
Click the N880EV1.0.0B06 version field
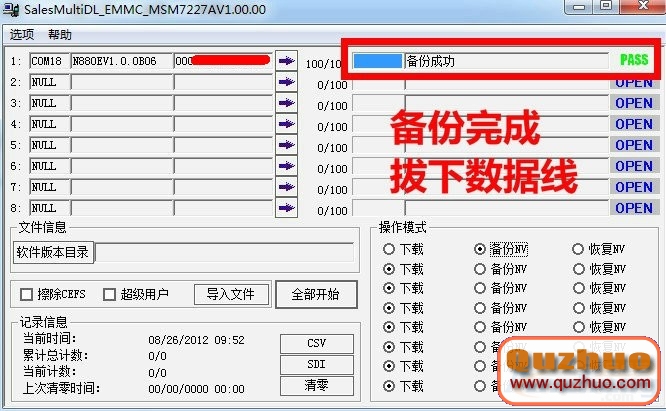[122, 61]
